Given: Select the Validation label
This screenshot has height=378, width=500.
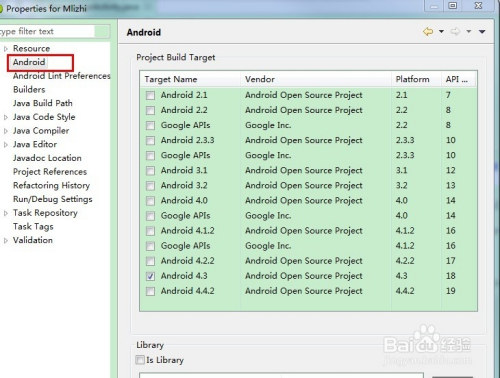Looking at the screenshot, I should point(33,240).
